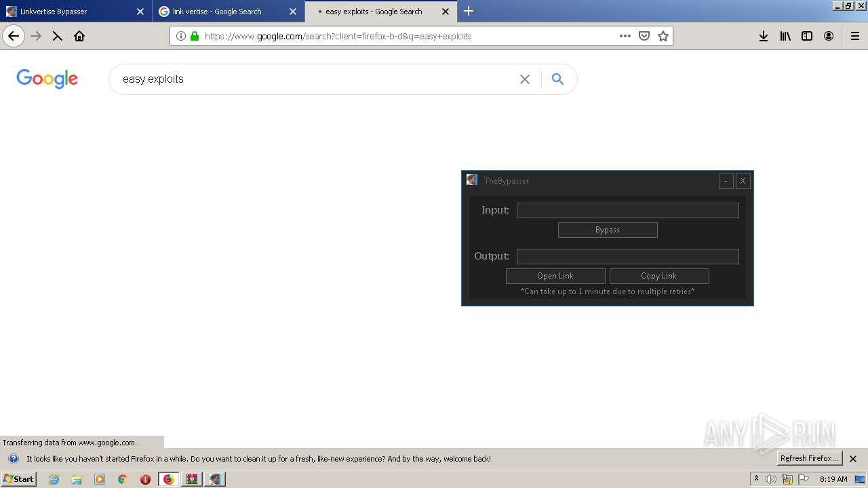The height and width of the screenshot is (488, 868).
Task: Close the Linkvertise Bypasser tab
Action: coord(140,12)
